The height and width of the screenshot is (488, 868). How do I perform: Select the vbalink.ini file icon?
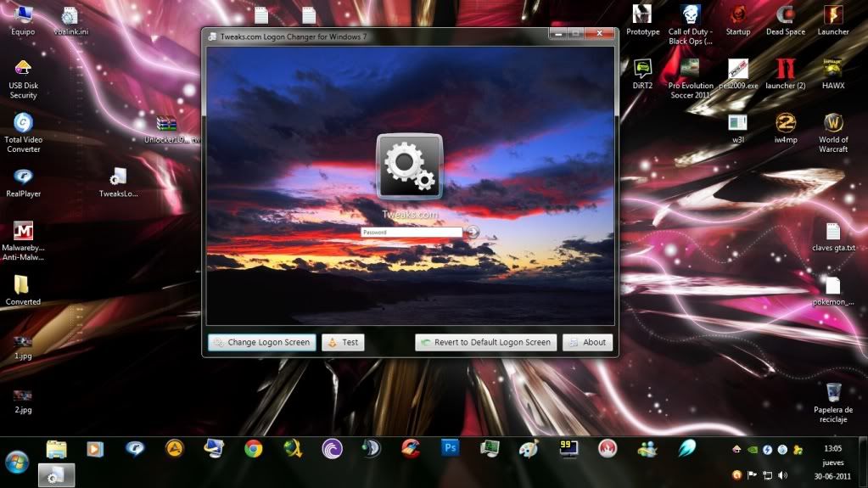(71, 20)
